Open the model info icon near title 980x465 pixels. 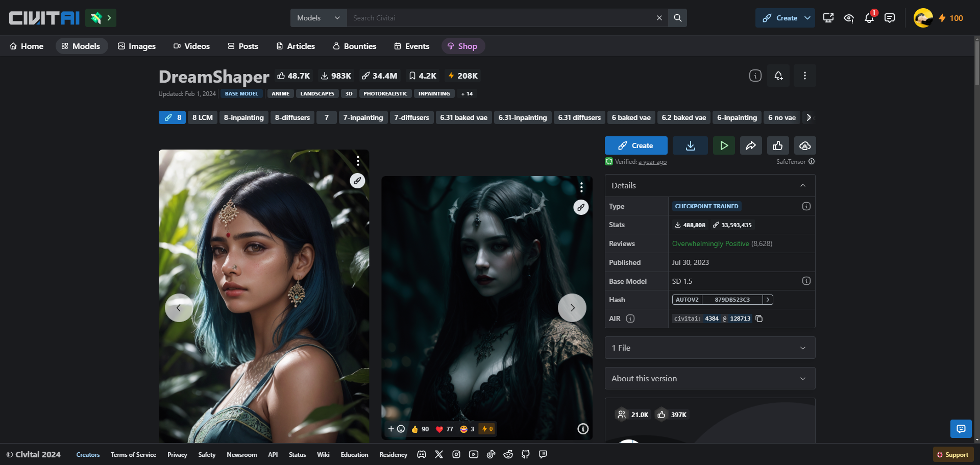(755, 76)
